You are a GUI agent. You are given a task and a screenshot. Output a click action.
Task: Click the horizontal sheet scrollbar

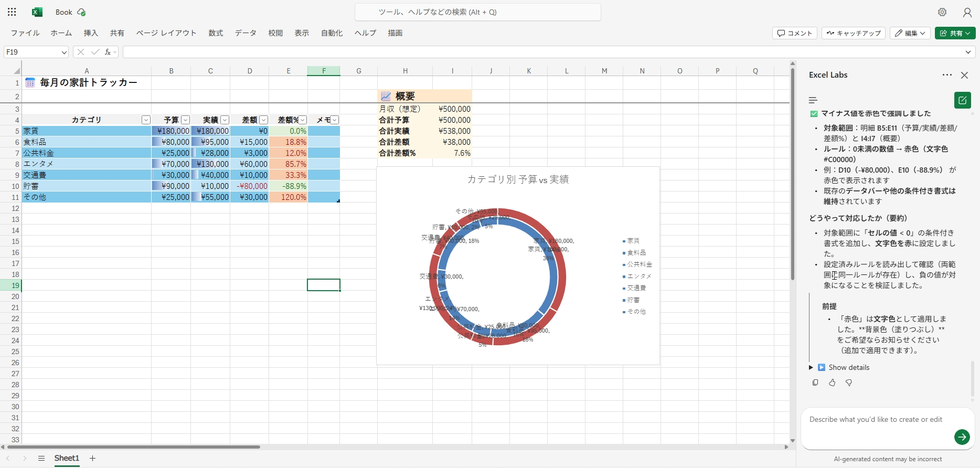click(x=134, y=447)
